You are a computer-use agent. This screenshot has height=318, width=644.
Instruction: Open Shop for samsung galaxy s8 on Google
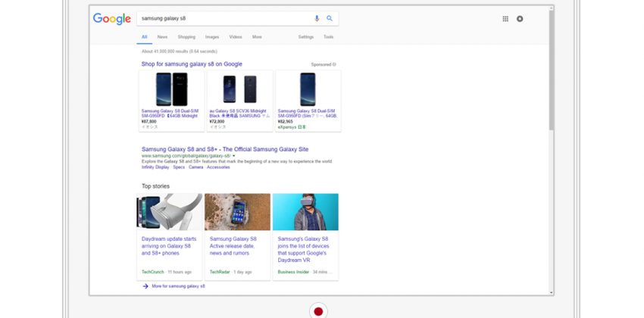point(192,64)
